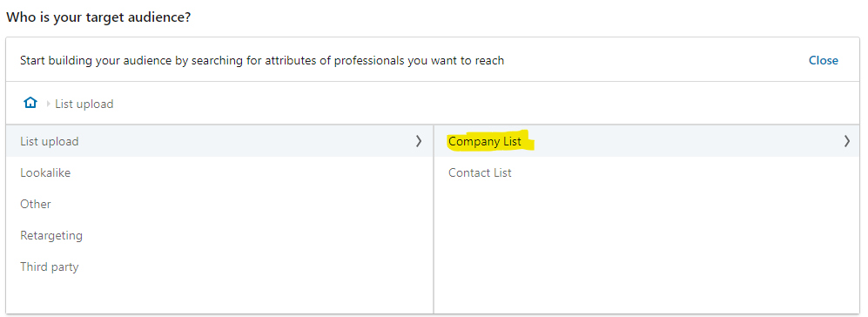Click the breadcrumb separator arrow after home

point(49,104)
